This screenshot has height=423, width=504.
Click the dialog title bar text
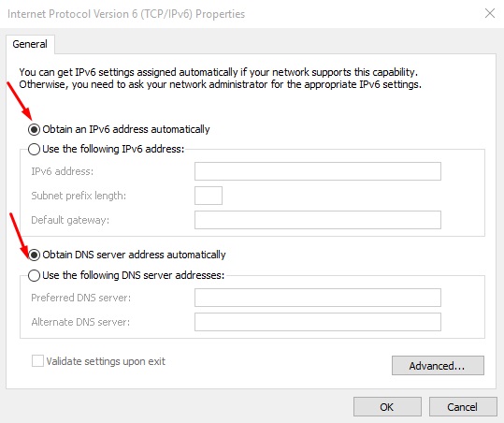point(126,14)
